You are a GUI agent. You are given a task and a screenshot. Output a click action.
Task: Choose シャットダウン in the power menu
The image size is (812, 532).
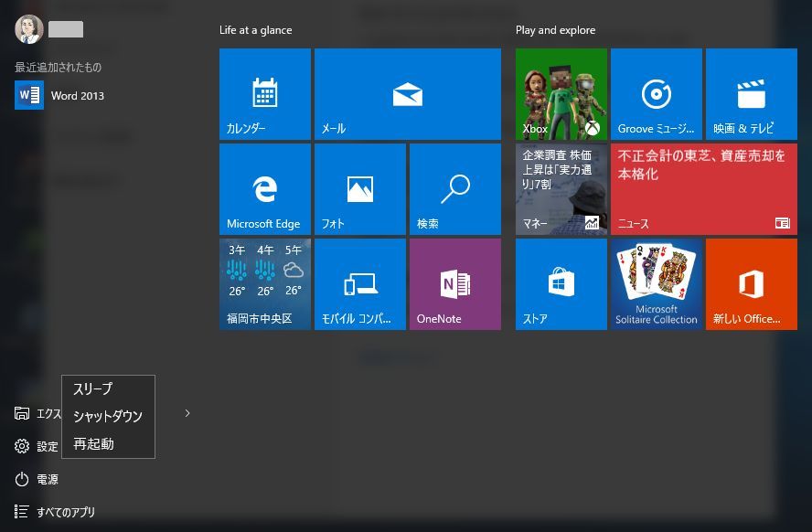tap(108, 417)
